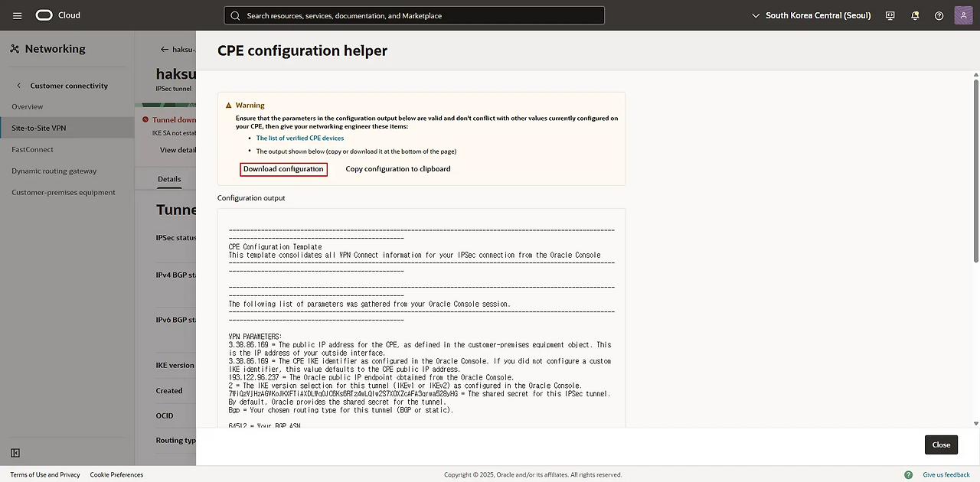Open the user profile avatar menu
The height and width of the screenshot is (482, 980).
click(x=963, y=15)
